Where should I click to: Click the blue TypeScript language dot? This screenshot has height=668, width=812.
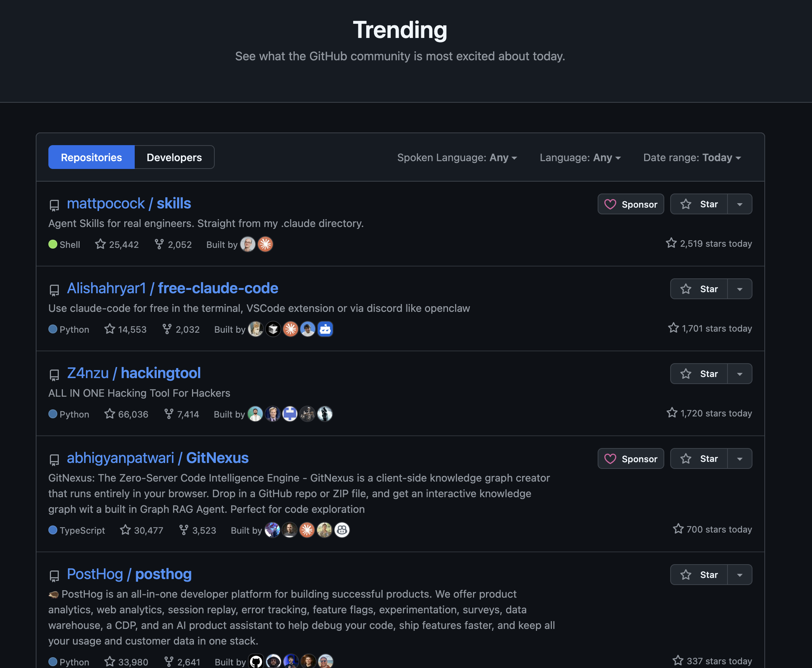(x=53, y=530)
